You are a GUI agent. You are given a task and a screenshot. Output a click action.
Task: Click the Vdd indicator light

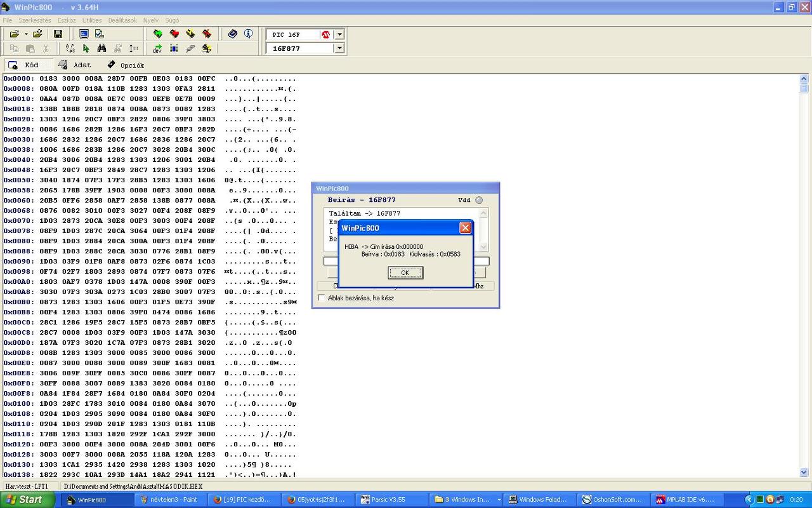coord(479,200)
